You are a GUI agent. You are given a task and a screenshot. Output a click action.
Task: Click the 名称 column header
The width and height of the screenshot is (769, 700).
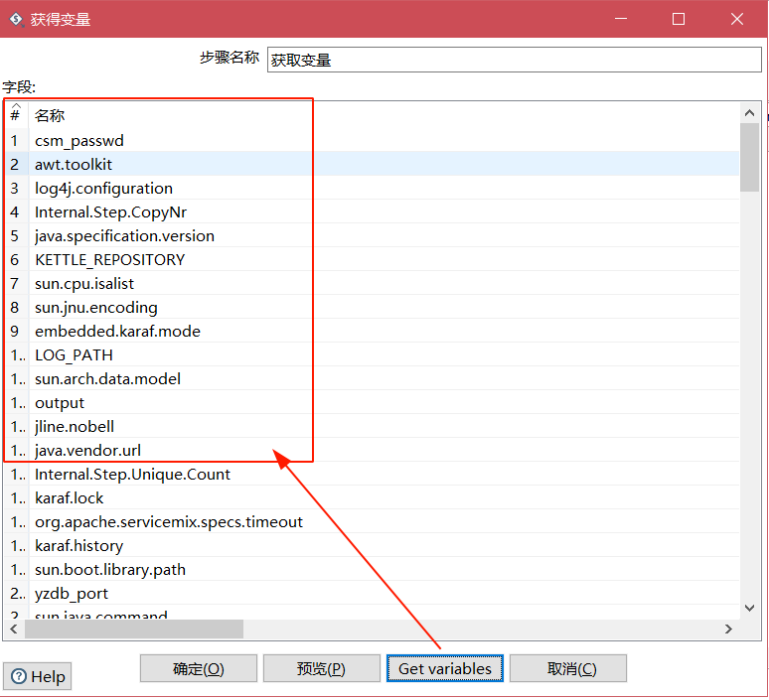coord(50,116)
